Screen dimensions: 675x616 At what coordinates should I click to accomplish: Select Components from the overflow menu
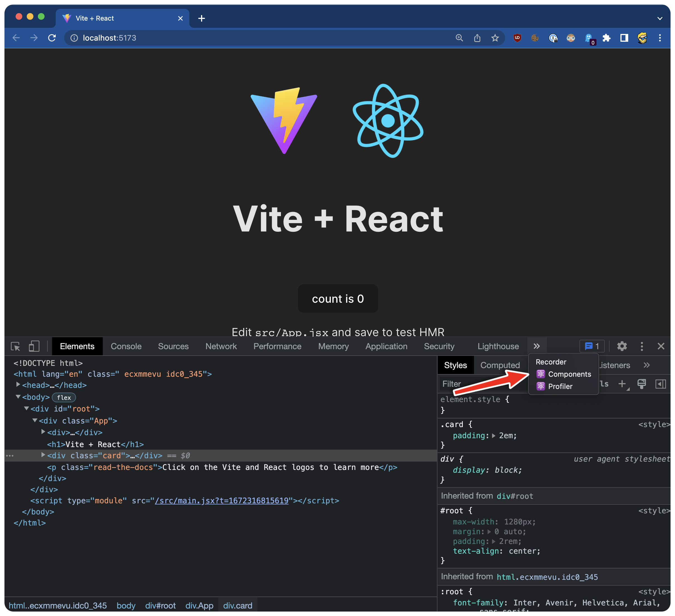[x=569, y=374]
